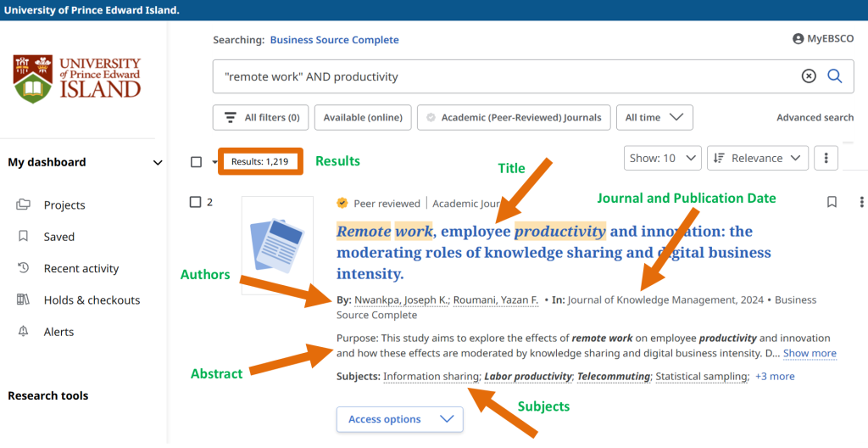Open Alerts in the dashboard
The image size is (868, 448).
[58, 332]
